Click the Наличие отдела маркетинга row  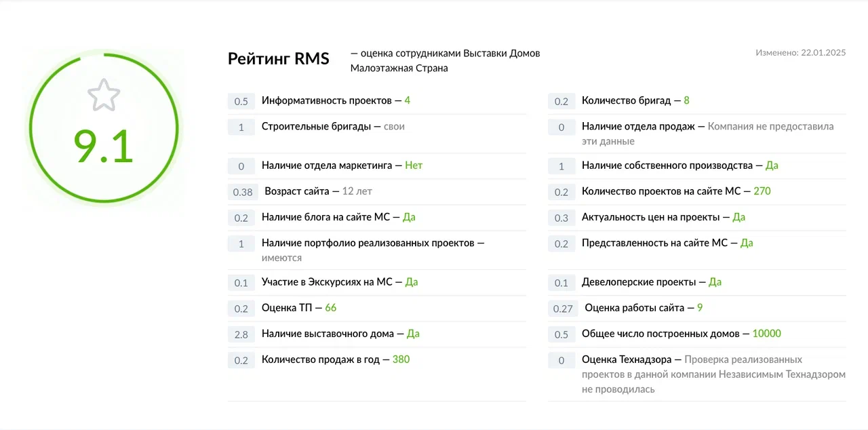click(x=377, y=165)
